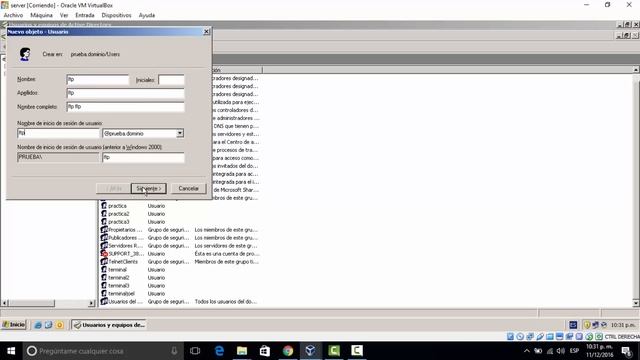
Task: Click list pane scrollbar down arrow
Action: tap(636, 303)
